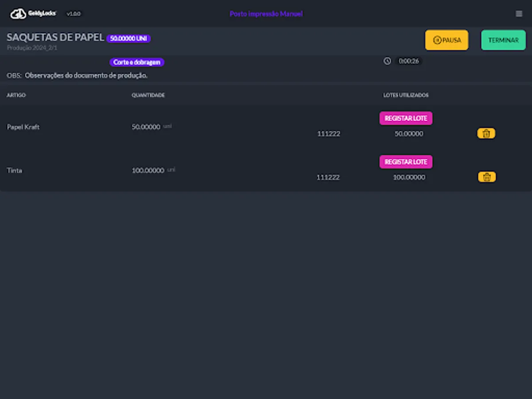Image resolution: width=532 pixels, height=399 pixels.
Task: Click the SAQUETAS DE PAPEL heading
Action: coord(55,38)
